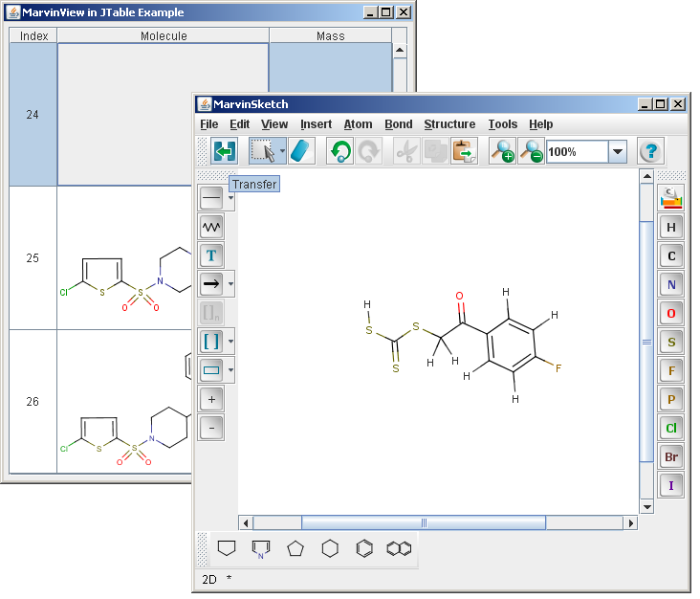
Task: Expand the arrow tool dropdown options
Action: (x=231, y=284)
